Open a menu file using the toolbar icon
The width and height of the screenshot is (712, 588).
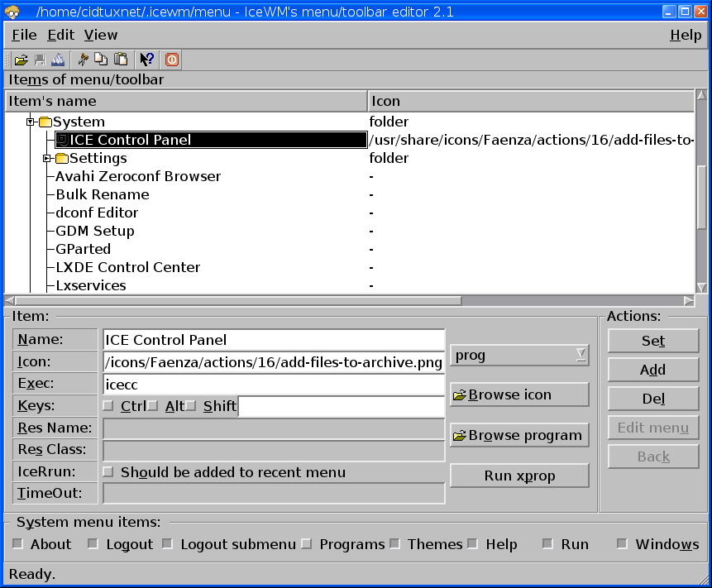[21, 59]
